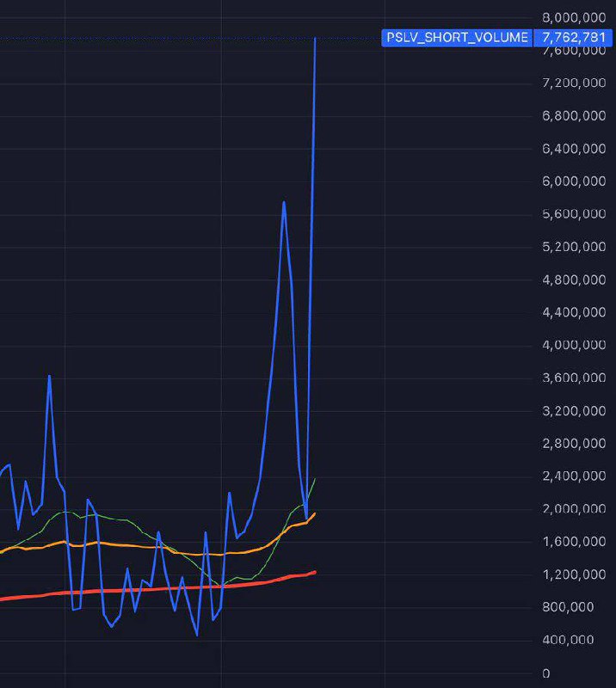Click the PSLV_SHORT_VOLUME series label
616x688 pixels.
[x=457, y=37]
